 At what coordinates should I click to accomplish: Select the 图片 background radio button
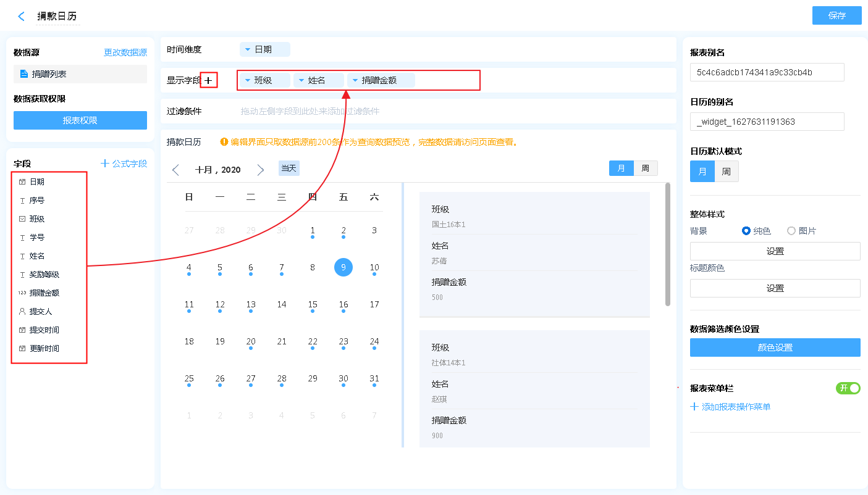click(791, 231)
